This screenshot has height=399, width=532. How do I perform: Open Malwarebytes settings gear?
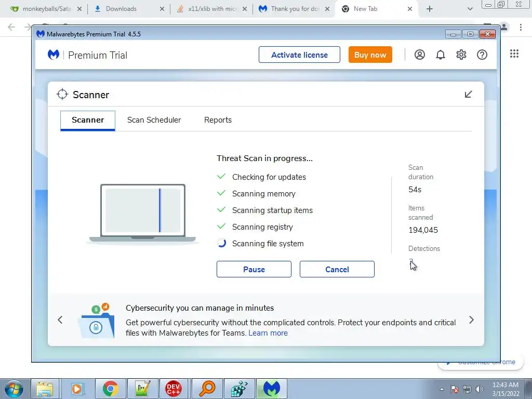(x=461, y=55)
